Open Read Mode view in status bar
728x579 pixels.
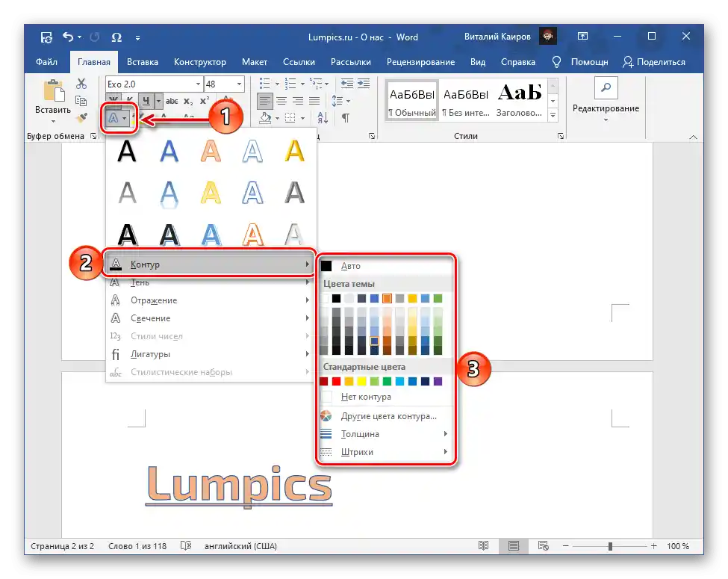click(x=483, y=545)
